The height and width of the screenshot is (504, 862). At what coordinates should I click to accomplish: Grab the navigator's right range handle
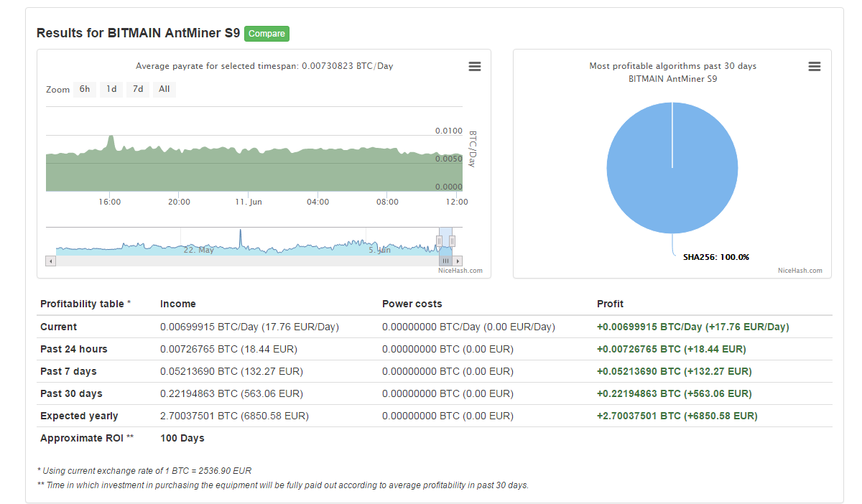pyautogui.click(x=452, y=241)
